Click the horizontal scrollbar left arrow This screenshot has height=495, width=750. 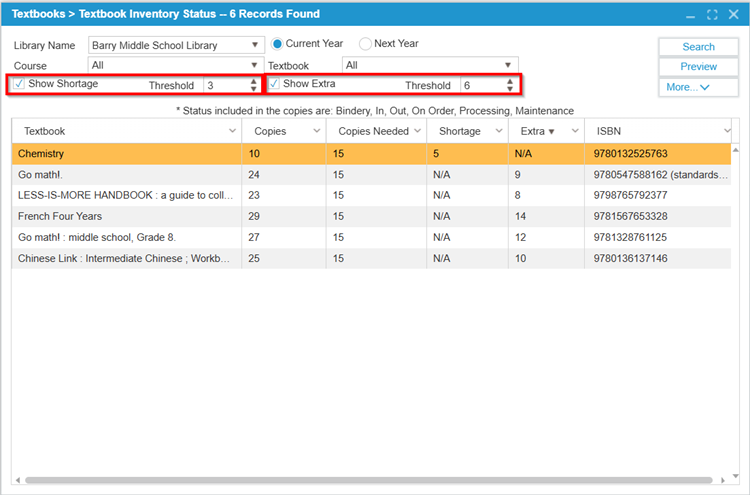18,480
